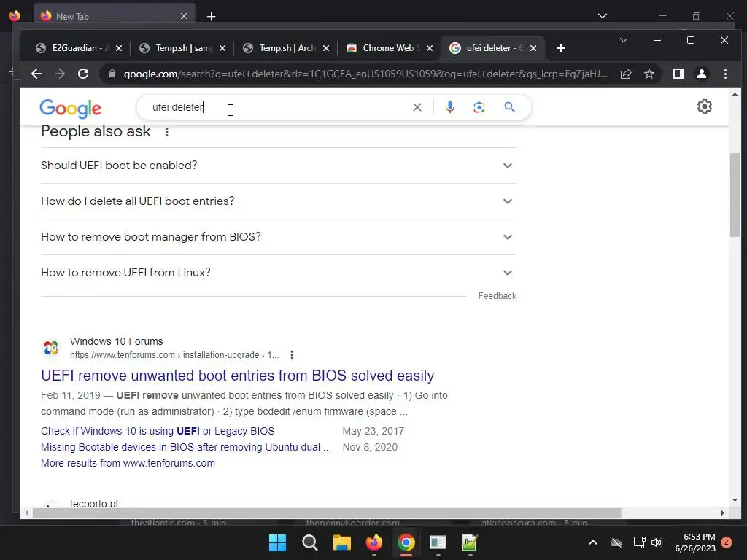This screenshot has height=560, width=747.
Task: Close the E2Guardian tab
Action: pos(119,48)
